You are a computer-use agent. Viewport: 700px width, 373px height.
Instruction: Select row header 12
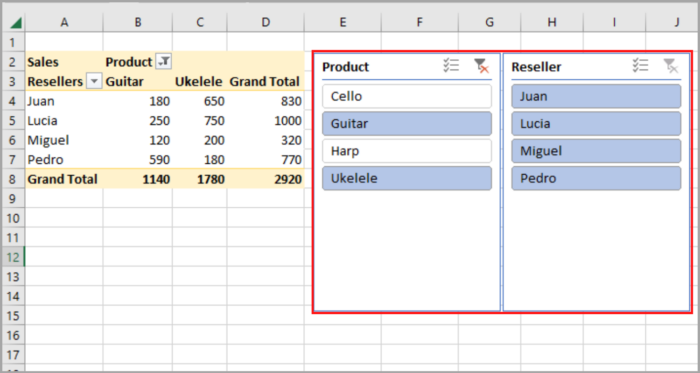coord(12,257)
